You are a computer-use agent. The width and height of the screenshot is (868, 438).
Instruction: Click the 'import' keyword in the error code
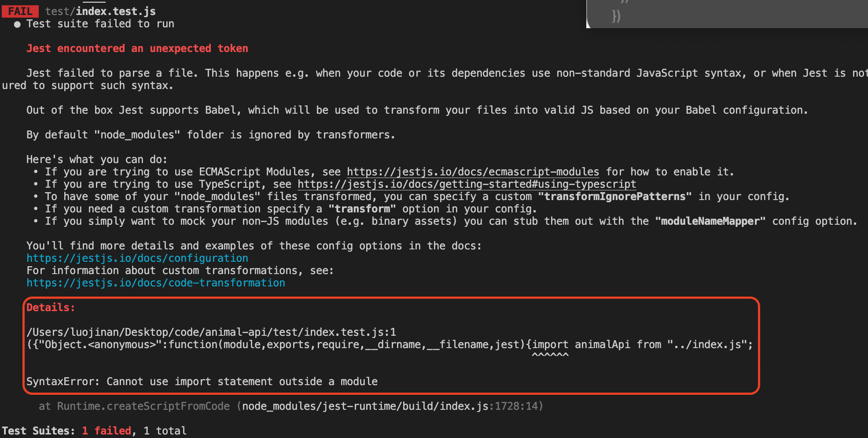(550, 345)
